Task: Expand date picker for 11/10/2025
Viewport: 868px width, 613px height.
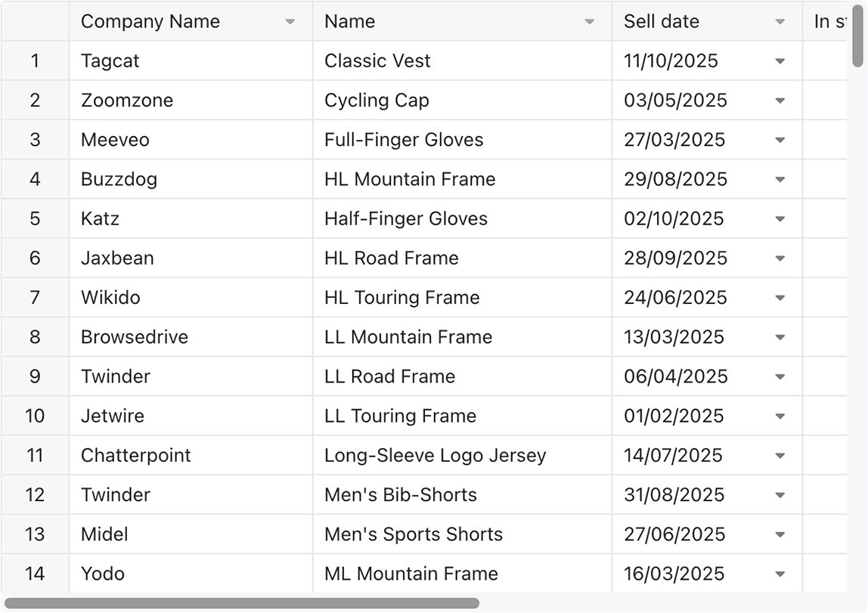Action: pos(780,61)
